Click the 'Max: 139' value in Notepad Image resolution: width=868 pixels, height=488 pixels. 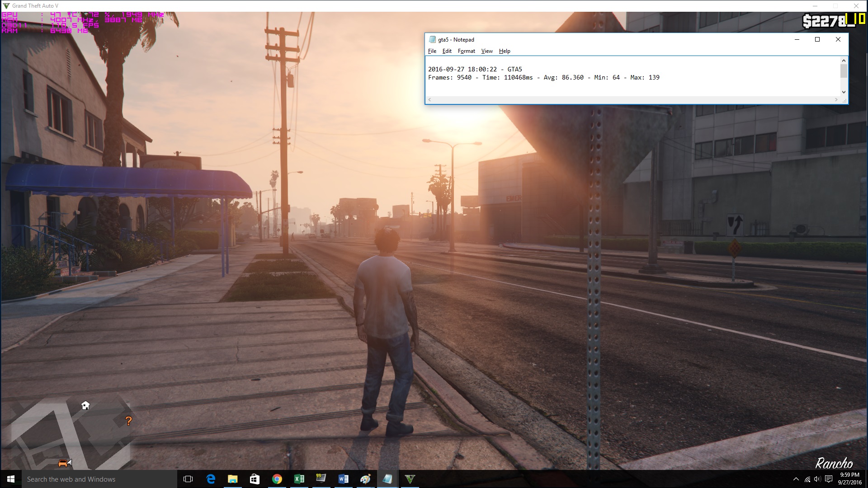click(x=645, y=77)
